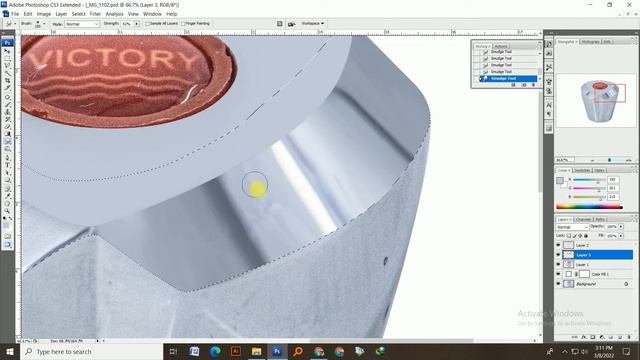
Task: Open the collapsed Layer Comps panel icon
Action: pyautogui.click(x=549, y=129)
